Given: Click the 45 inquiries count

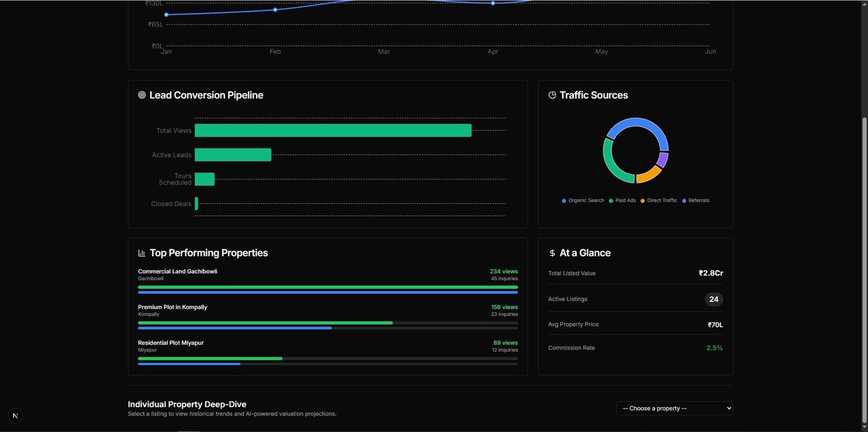Looking at the screenshot, I should click(505, 279).
